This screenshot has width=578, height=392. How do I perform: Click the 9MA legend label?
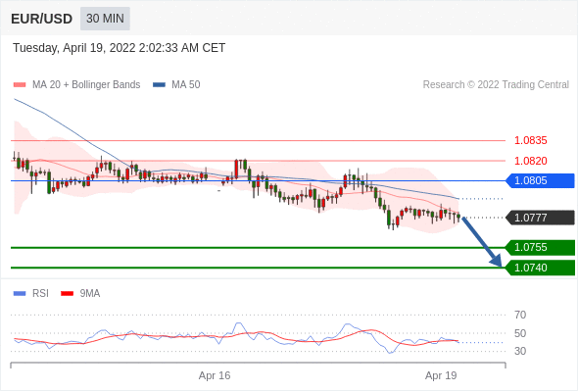[x=90, y=294]
